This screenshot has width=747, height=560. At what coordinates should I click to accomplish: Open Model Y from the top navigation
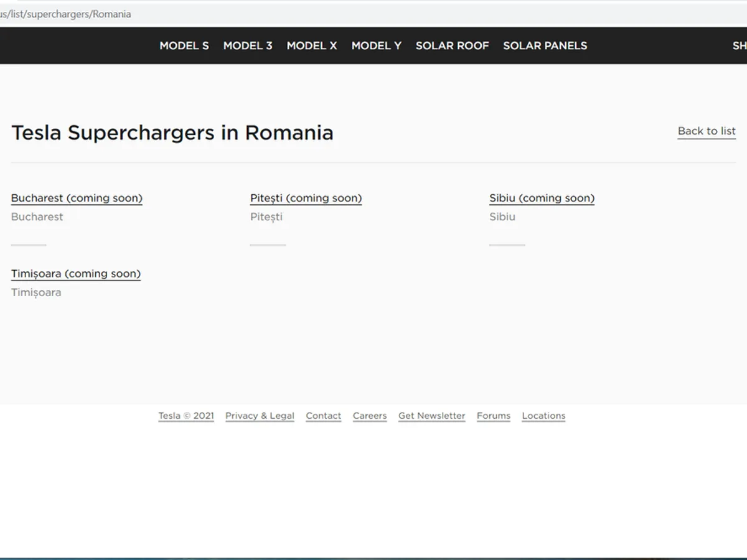(x=376, y=45)
